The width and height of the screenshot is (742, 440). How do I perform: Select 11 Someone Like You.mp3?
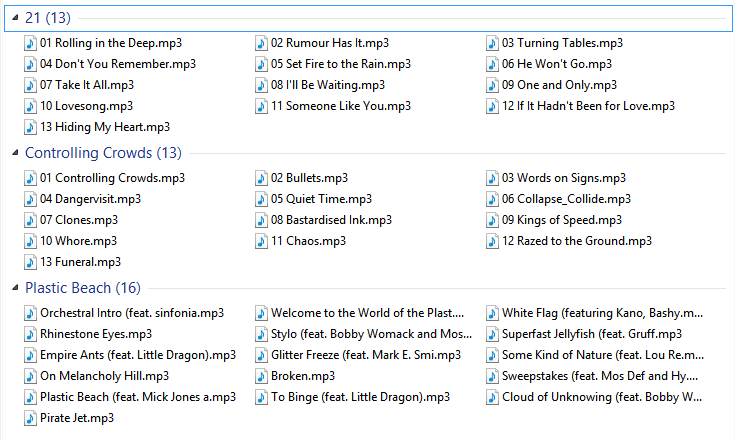click(341, 106)
